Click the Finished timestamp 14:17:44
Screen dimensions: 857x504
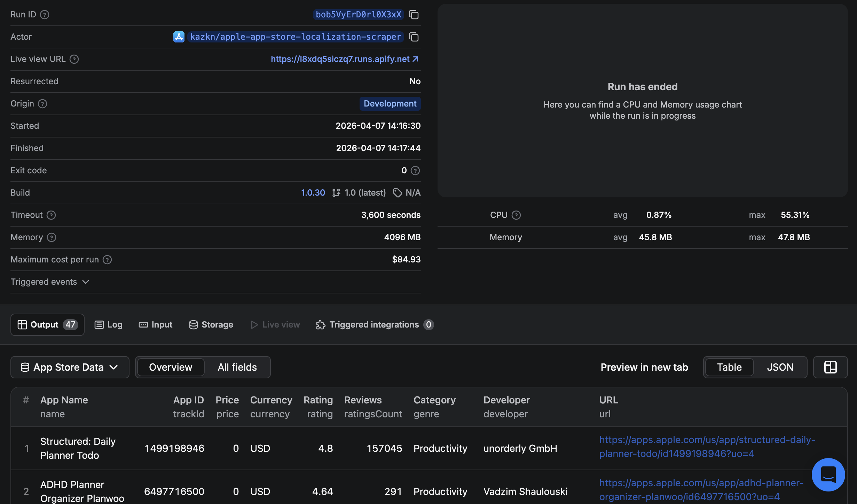pyautogui.click(x=378, y=148)
